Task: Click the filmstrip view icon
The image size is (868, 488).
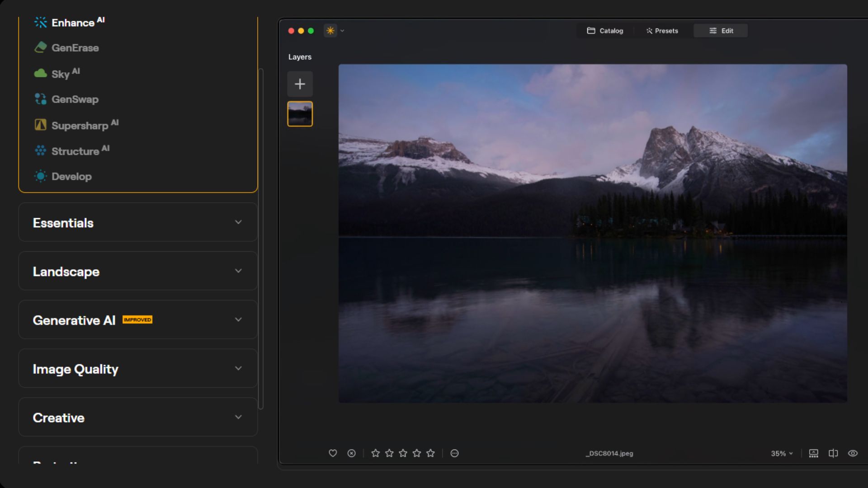Action: (x=814, y=453)
